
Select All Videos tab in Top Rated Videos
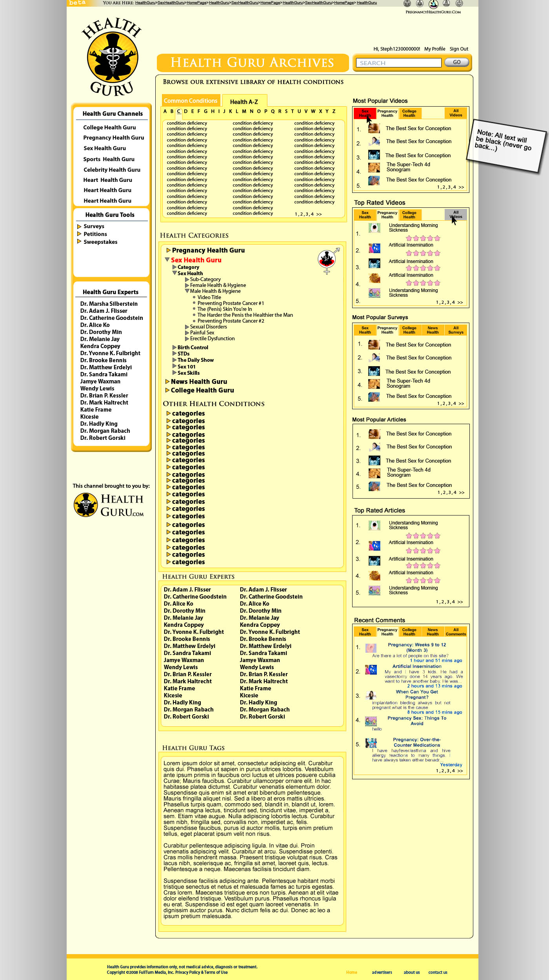[x=456, y=214]
